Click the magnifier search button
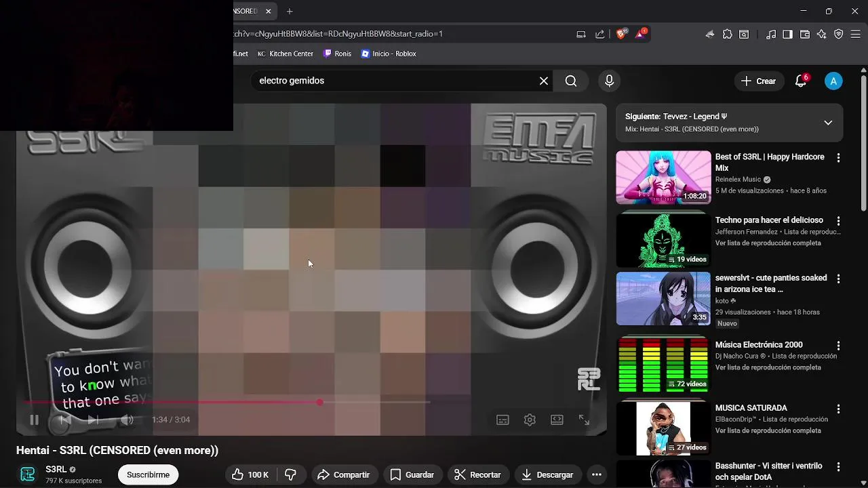 click(x=571, y=81)
